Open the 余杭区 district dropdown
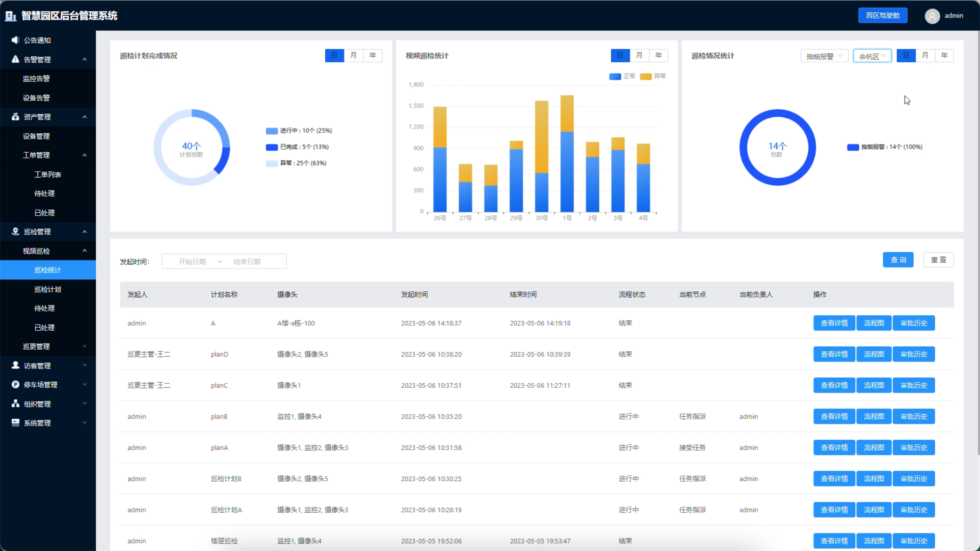Image resolution: width=980 pixels, height=551 pixels. click(872, 56)
